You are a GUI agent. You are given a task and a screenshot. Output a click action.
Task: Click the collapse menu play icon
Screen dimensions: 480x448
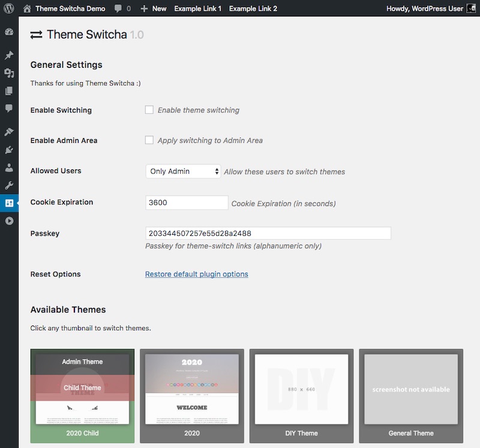9,221
